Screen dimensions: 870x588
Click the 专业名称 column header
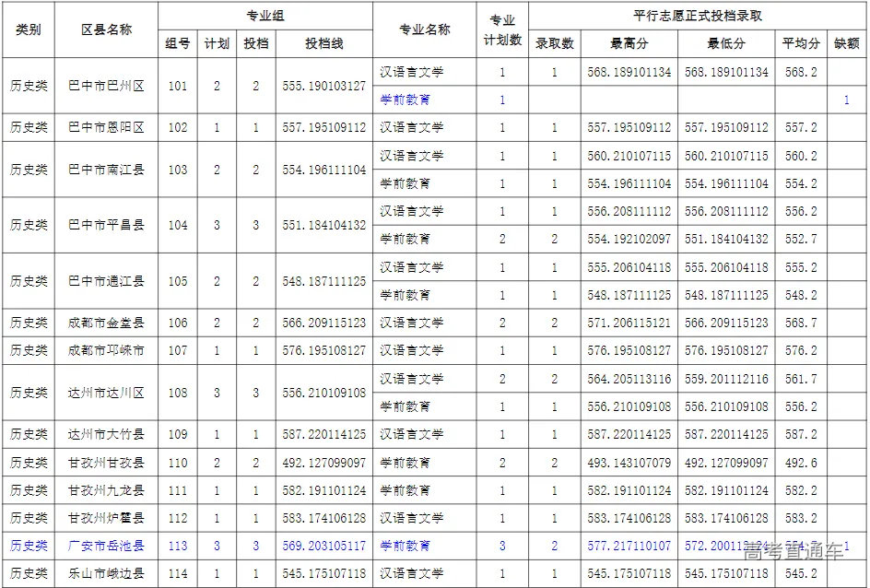click(x=425, y=29)
